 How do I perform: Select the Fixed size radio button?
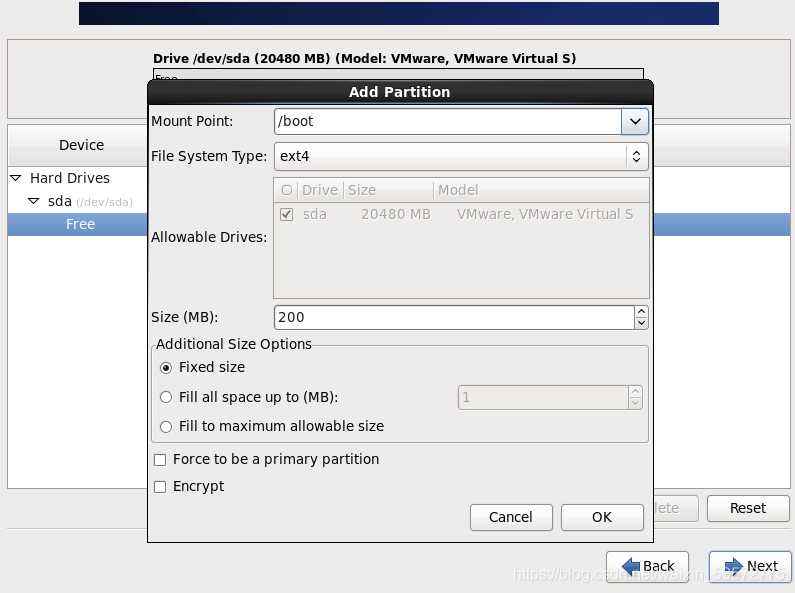[166, 368]
